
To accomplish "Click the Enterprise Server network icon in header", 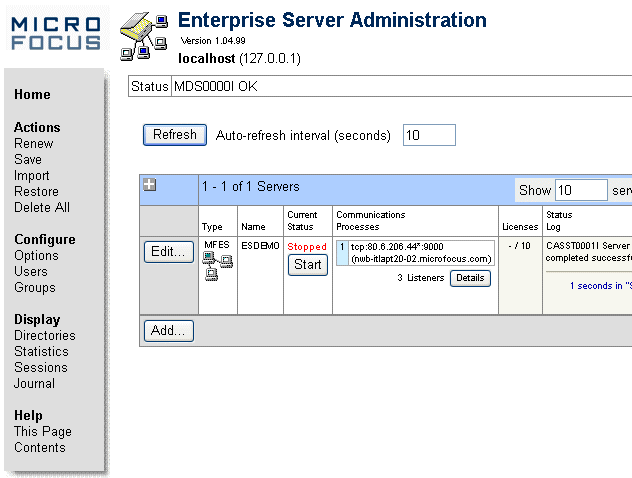I will point(144,37).
